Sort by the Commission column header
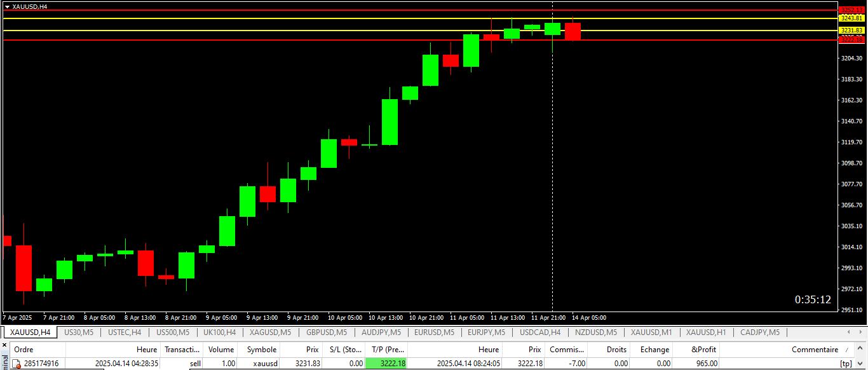868x370 pixels. click(x=566, y=350)
